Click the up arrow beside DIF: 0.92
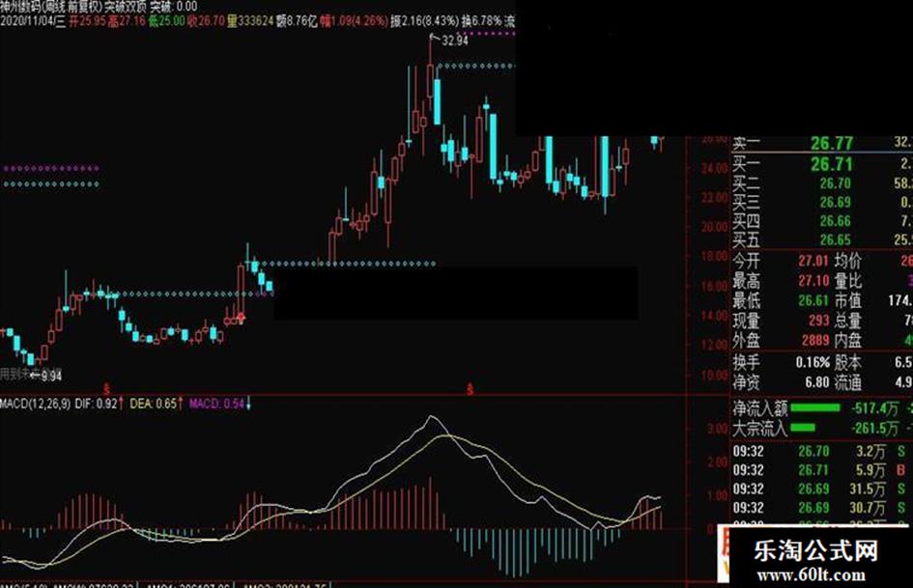 (121, 404)
